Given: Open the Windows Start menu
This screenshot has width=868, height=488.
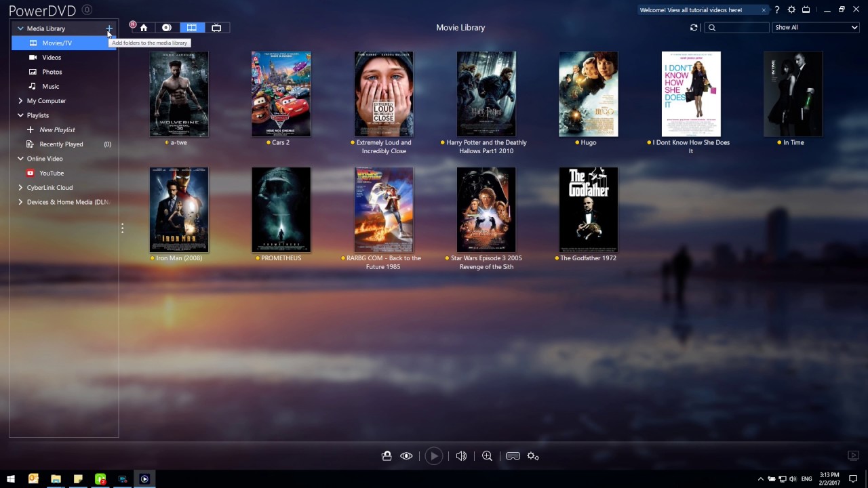Looking at the screenshot, I should [11, 479].
